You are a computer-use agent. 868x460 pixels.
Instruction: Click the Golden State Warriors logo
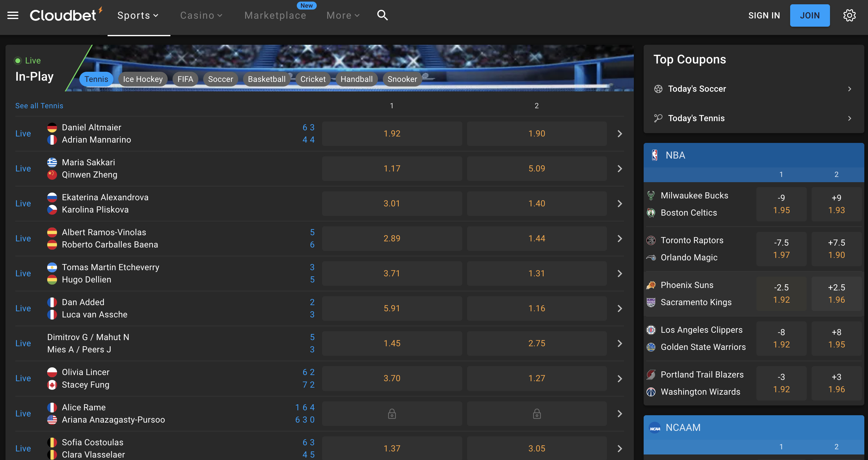(x=651, y=347)
